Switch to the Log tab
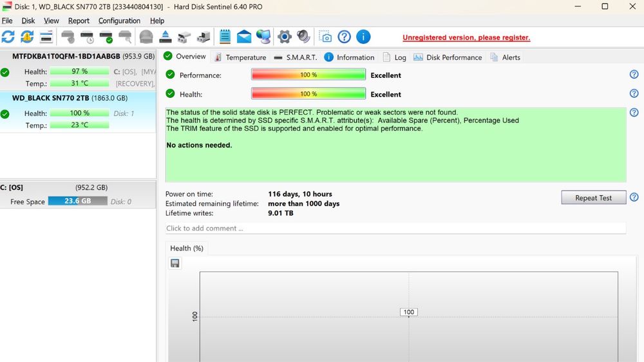Image resolution: width=644 pixels, height=362 pixels. [395, 57]
